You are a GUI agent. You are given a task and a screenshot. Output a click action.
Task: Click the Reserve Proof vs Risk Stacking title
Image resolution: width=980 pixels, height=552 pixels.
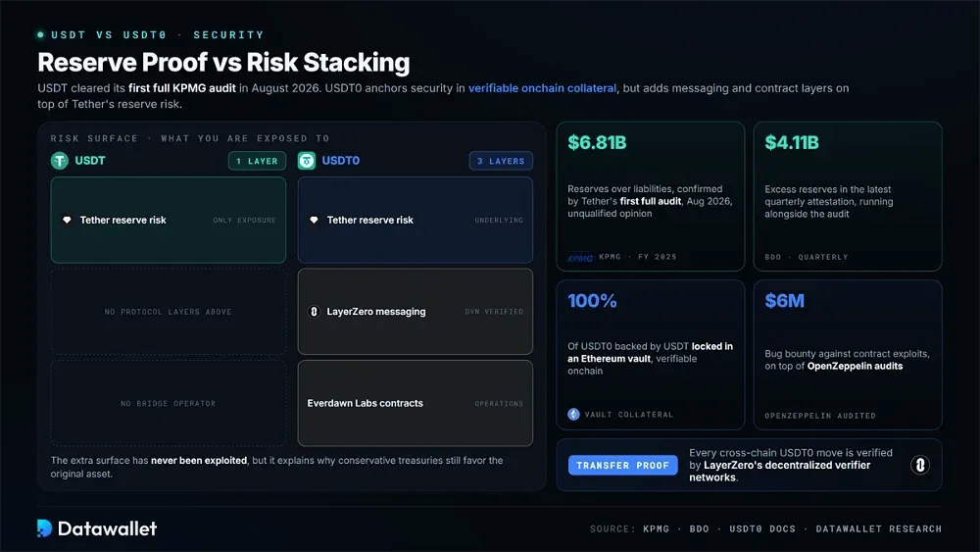(x=223, y=63)
